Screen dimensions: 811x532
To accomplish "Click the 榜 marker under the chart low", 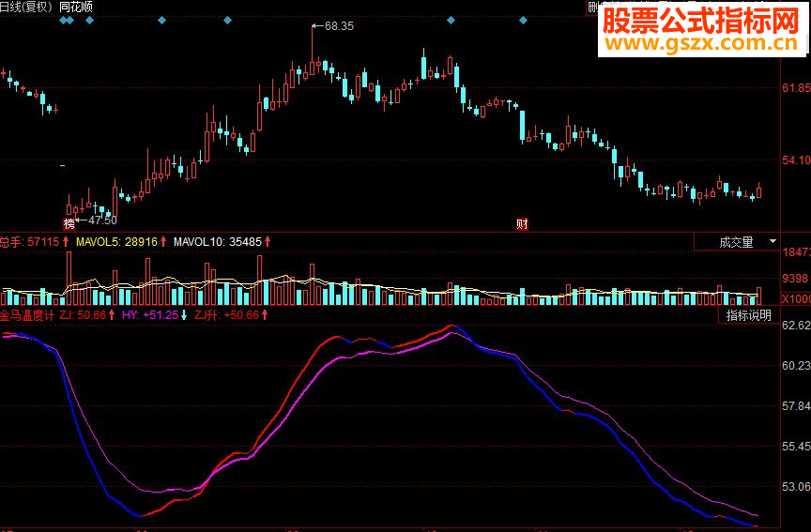I will [x=69, y=224].
